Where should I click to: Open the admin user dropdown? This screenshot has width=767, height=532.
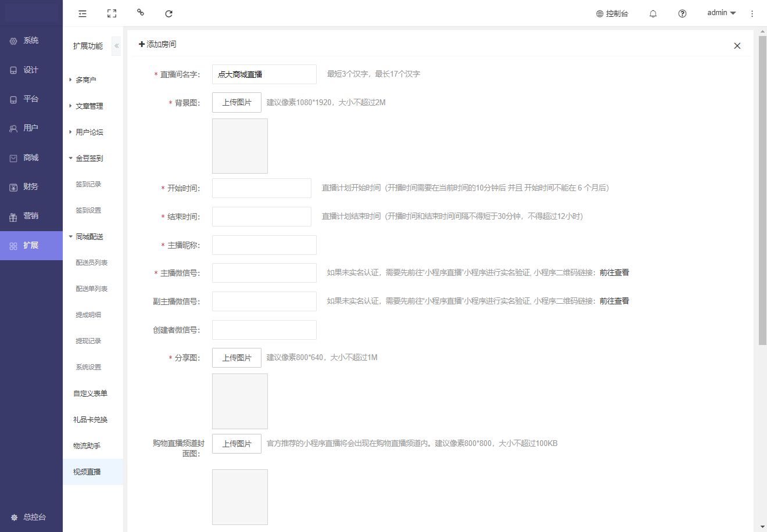click(721, 13)
